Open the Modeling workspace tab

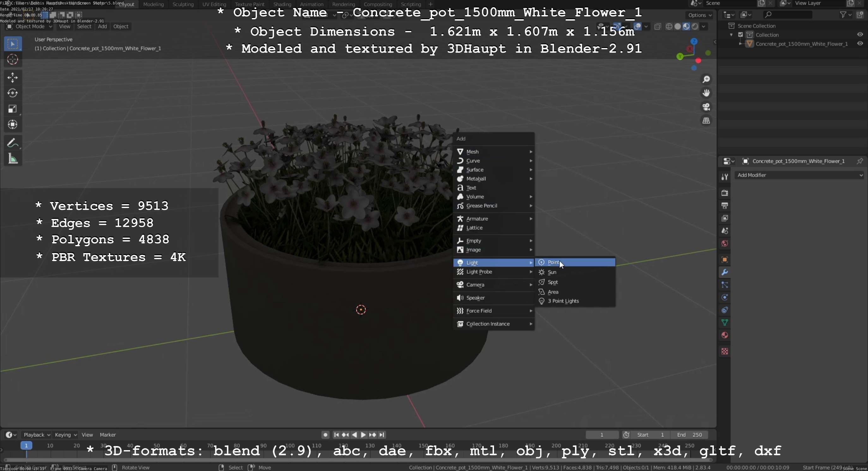[x=153, y=4]
